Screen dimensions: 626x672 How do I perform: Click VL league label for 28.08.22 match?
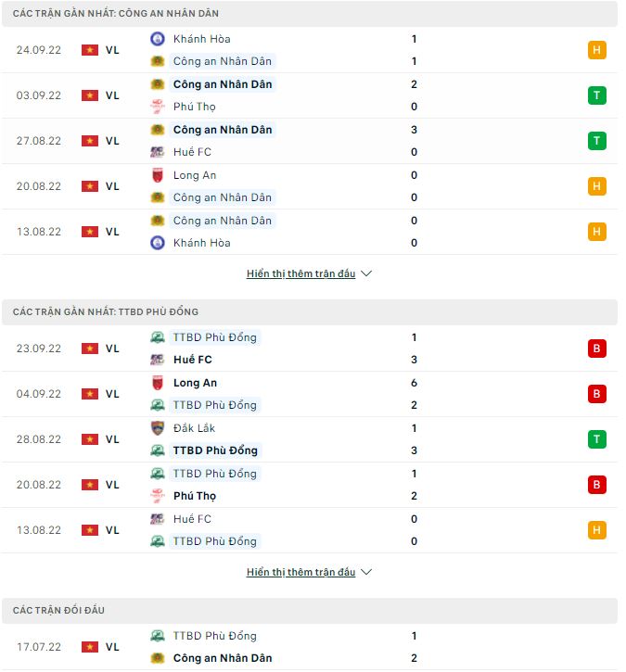112,439
